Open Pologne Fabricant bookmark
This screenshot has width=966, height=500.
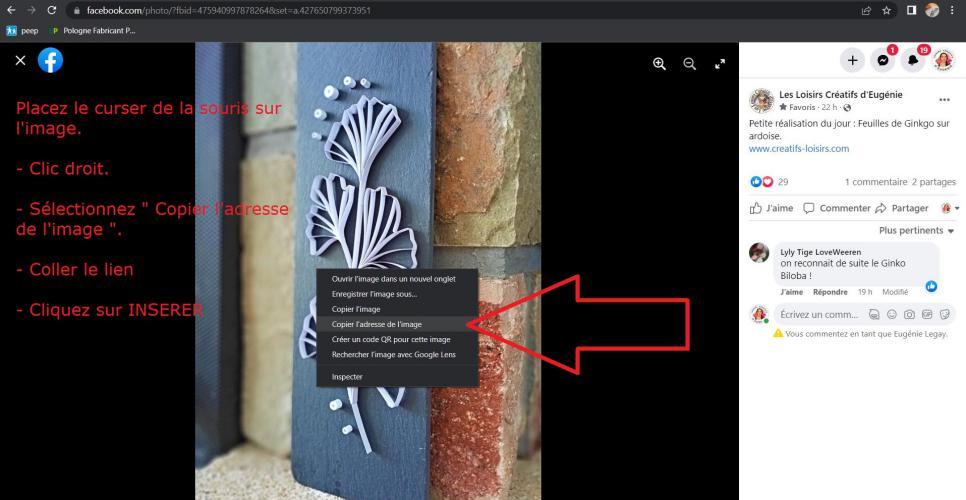point(92,30)
